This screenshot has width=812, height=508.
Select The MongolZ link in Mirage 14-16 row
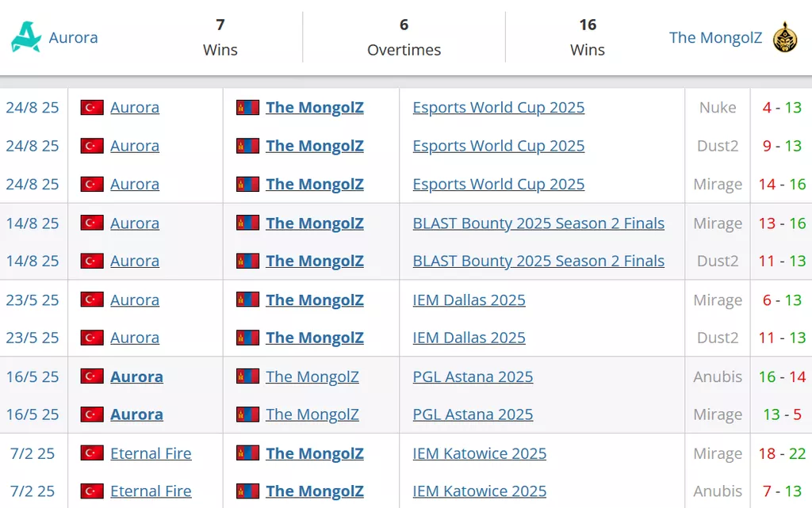pyautogui.click(x=314, y=185)
